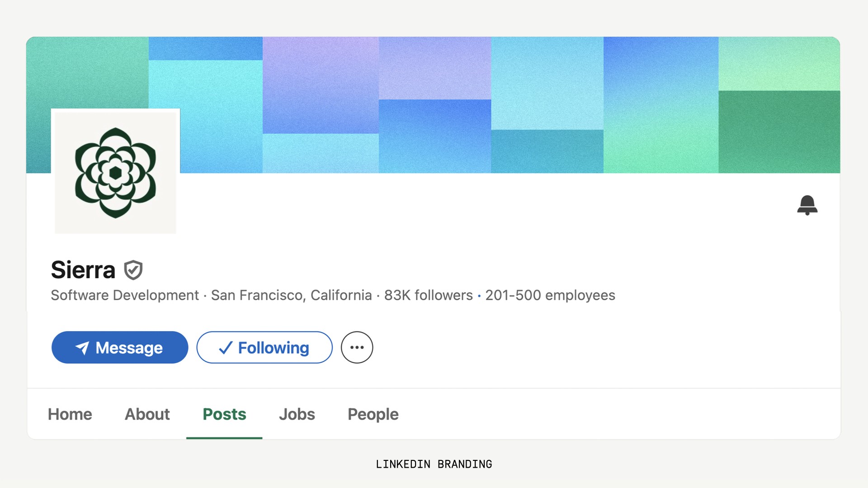Image resolution: width=868 pixels, height=488 pixels.
Task: Click the notification bell icon
Action: coord(807,205)
